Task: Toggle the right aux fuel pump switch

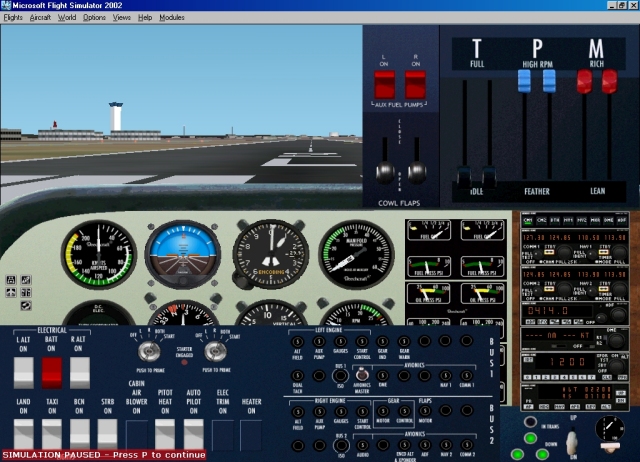Action: (x=416, y=84)
